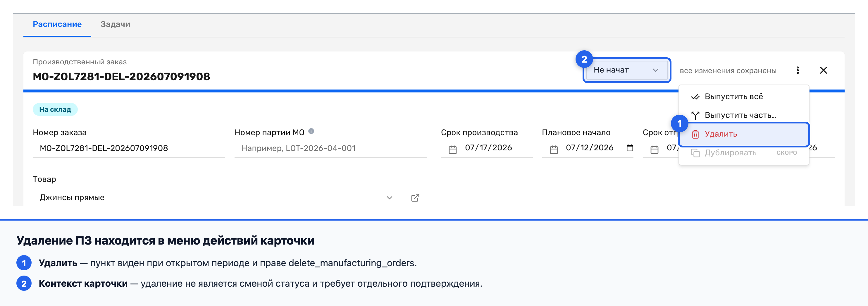Click the trash icon next to Удалить
This screenshot has height=306, width=868.
[x=695, y=134]
